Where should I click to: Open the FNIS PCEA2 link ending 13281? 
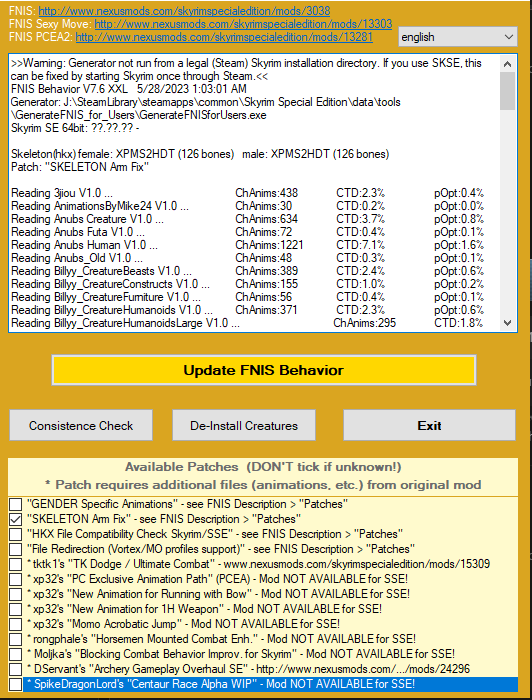coord(224,37)
